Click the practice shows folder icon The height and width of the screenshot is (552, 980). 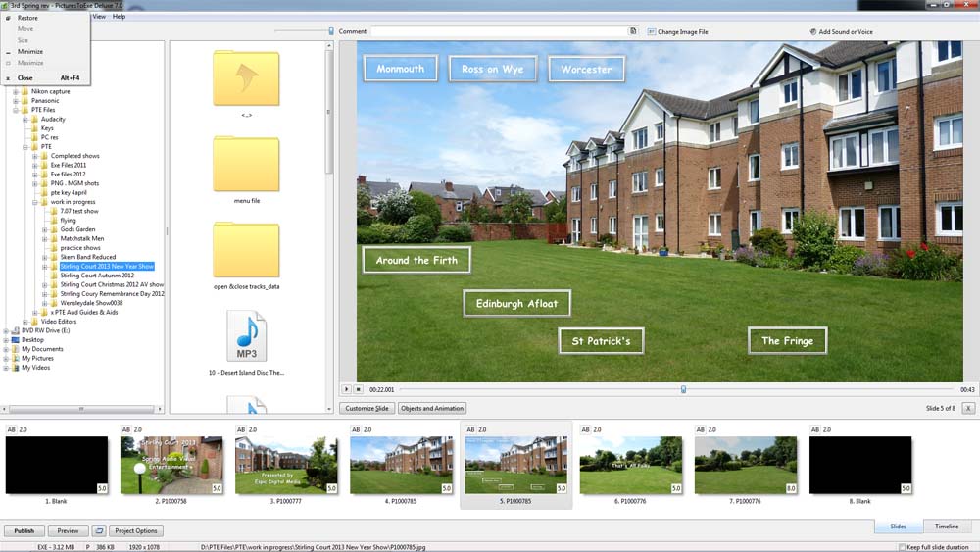click(x=54, y=247)
